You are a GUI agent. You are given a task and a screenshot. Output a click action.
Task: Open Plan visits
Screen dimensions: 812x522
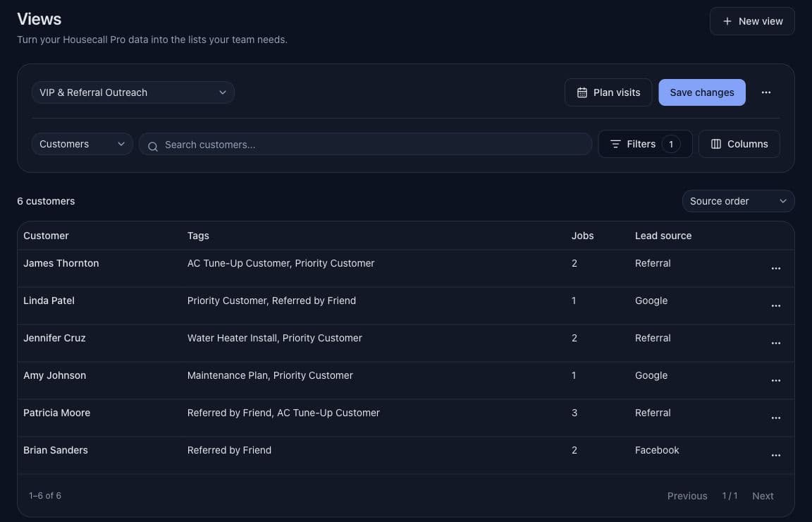tap(608, 92)
